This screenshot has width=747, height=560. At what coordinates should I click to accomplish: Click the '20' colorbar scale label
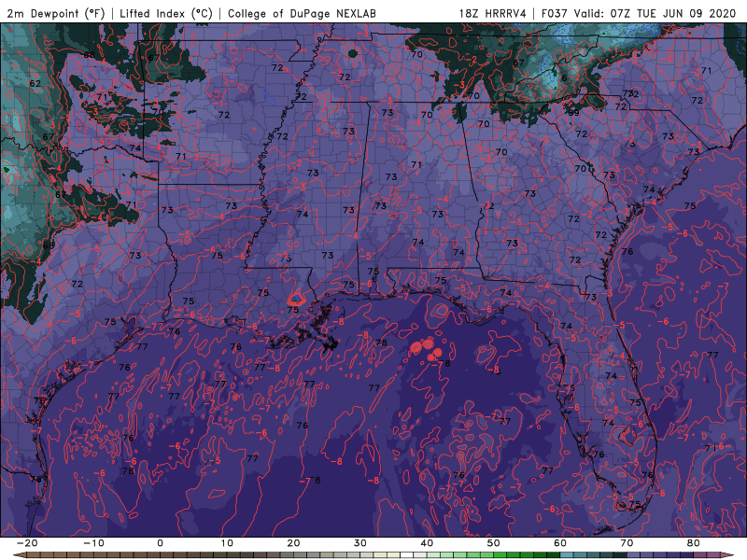pos(293,543)
